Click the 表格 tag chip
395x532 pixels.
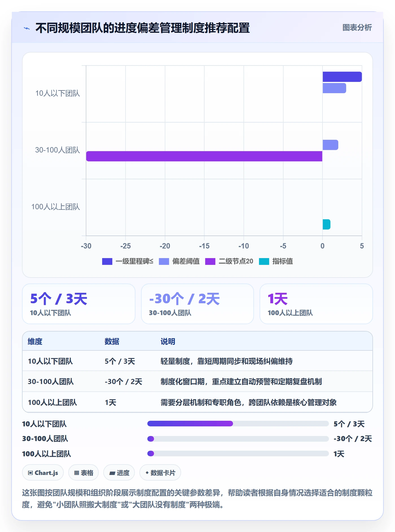(84, 473)
